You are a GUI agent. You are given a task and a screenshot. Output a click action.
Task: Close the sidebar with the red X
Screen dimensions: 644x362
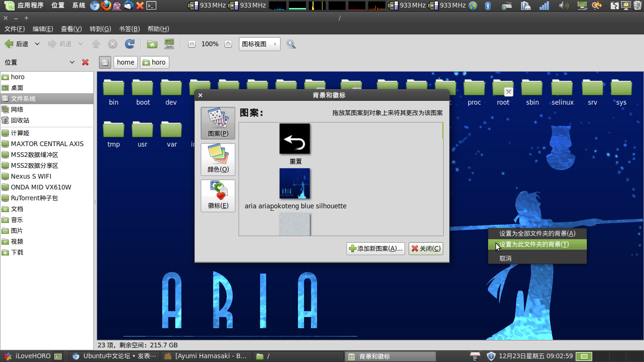pyautogui.click(x=85, y=62)
